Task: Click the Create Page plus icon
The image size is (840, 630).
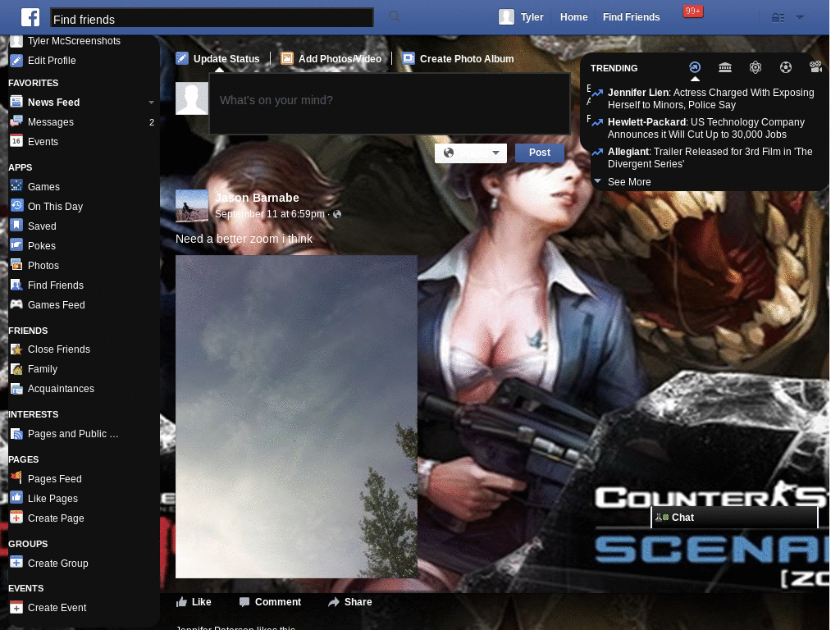Action: [16, 518]
